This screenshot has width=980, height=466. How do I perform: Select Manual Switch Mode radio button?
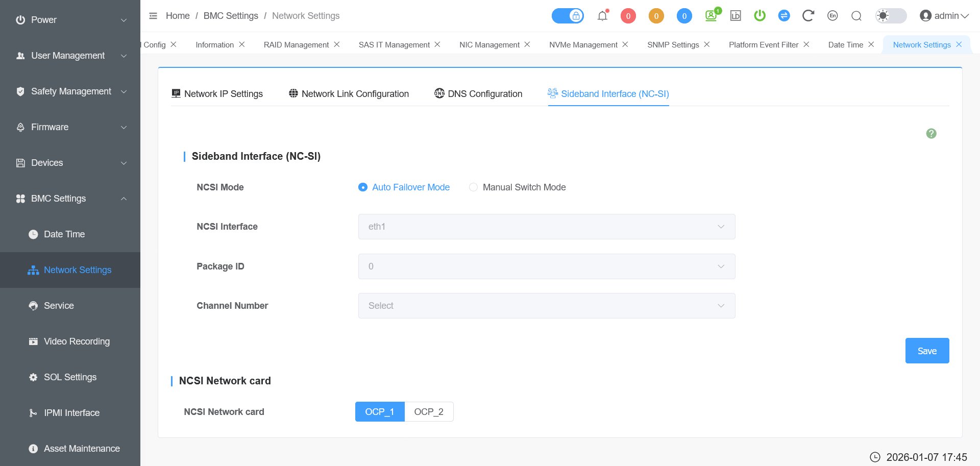pyautogui.click(x=474, y=187)
